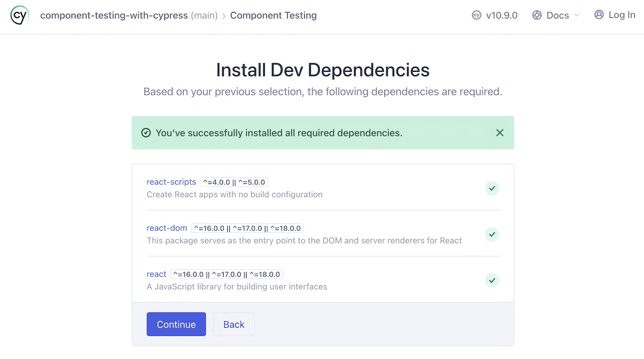Open the react-scripts package link
644x359 pixels.
pos(171,182)
